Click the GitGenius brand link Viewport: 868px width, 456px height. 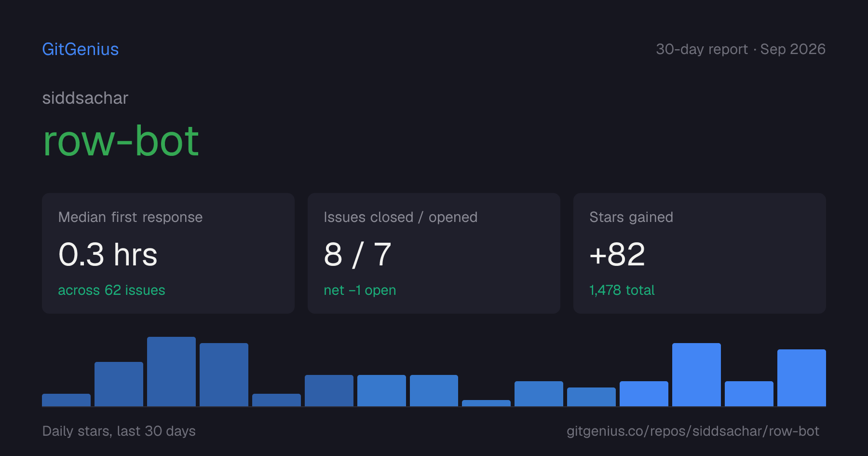pyautogui.click(x=81, y=49)
